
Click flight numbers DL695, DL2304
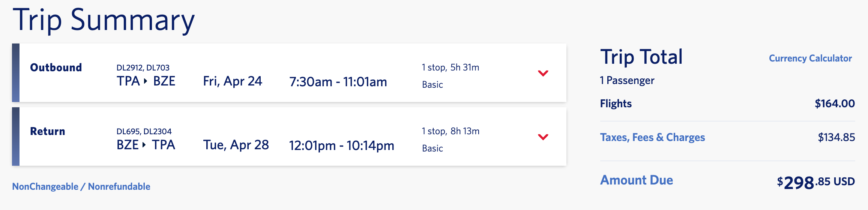[x=144, y=132]
